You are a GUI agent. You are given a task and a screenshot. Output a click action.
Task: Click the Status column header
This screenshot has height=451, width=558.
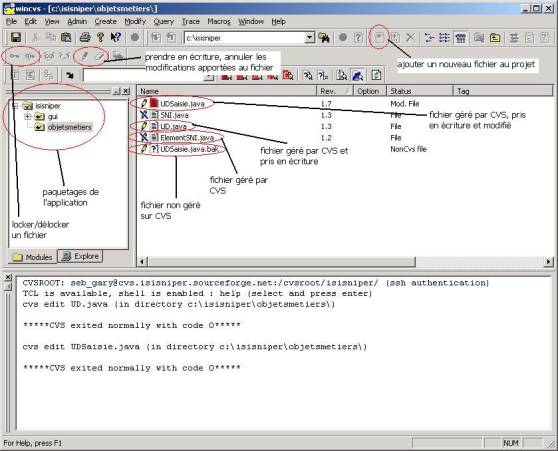click(420, 91)
